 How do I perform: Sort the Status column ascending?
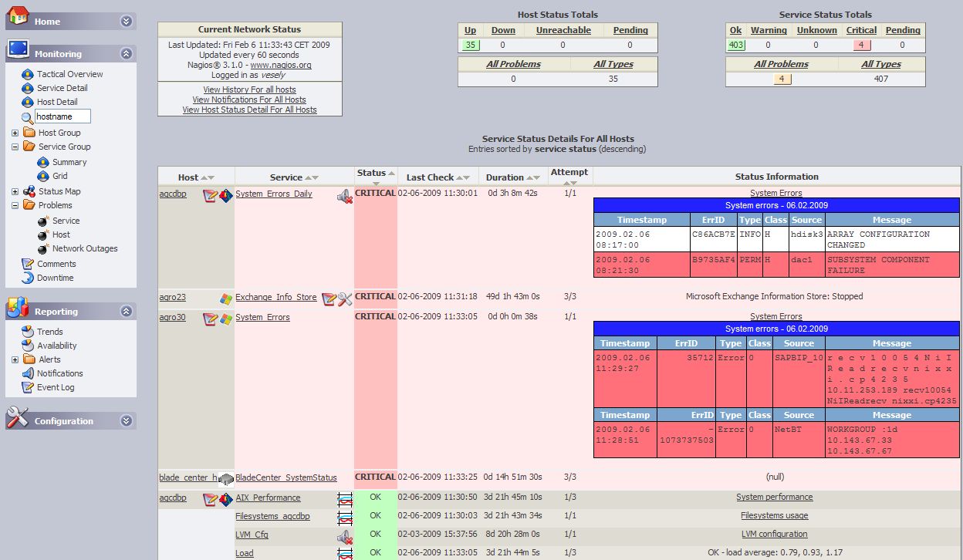pos(391,174)
